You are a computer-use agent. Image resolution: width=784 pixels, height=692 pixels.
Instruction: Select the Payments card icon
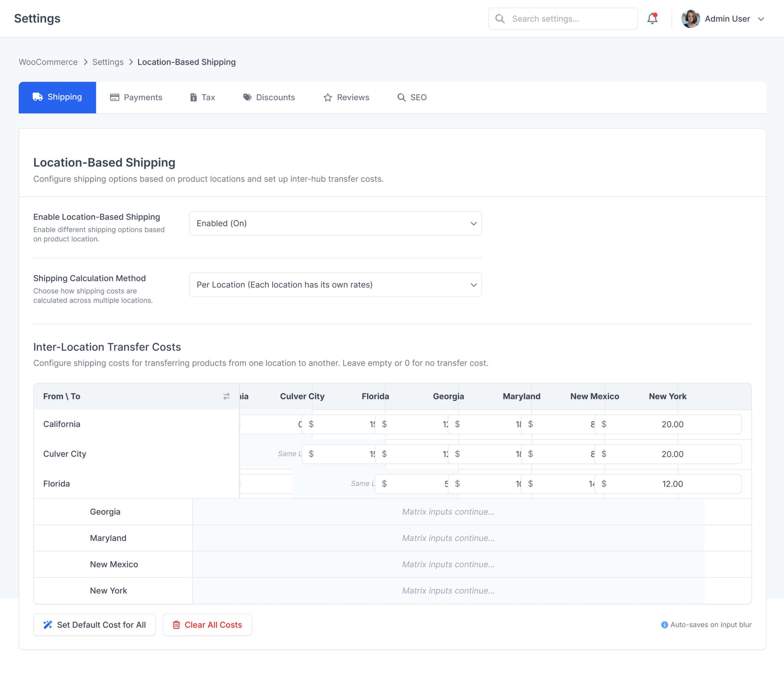[115, 97]
